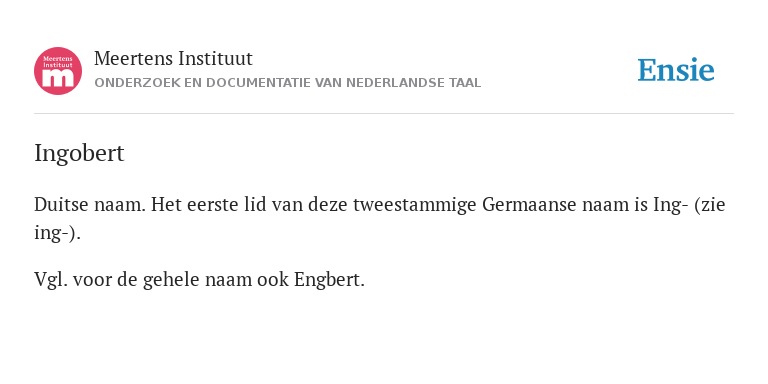Click the white 'm' inside the pink logo
768x384 pixels.
(x=58, y=78)
